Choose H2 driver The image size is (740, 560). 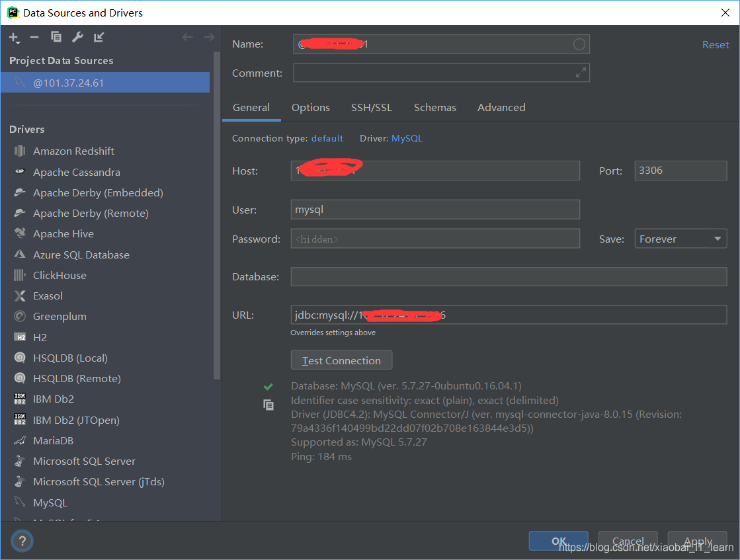[40, 337]
